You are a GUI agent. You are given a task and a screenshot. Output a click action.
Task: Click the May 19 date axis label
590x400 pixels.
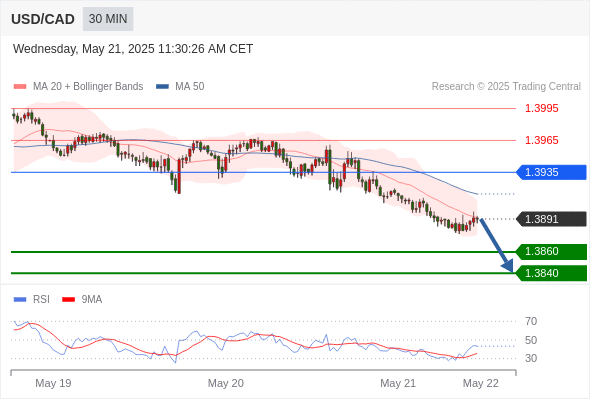coord(53,383)
